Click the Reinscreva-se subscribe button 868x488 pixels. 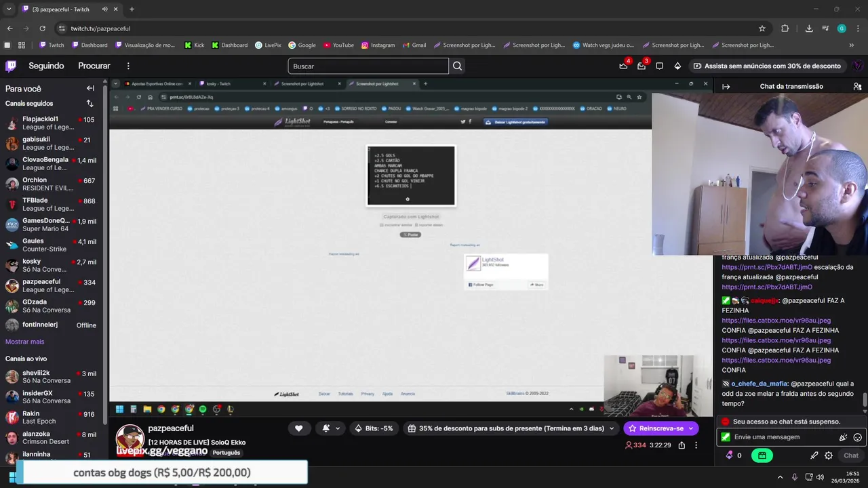tap(660, 428)
